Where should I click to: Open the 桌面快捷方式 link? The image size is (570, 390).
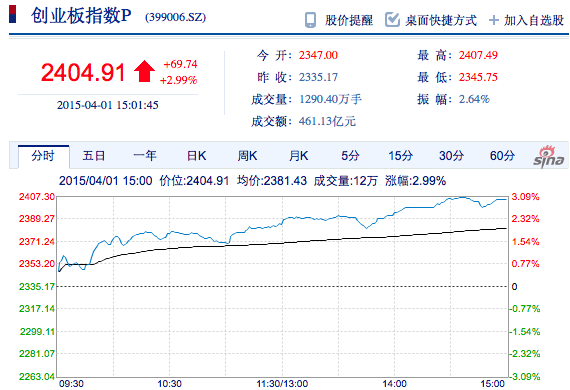[441, 20]
